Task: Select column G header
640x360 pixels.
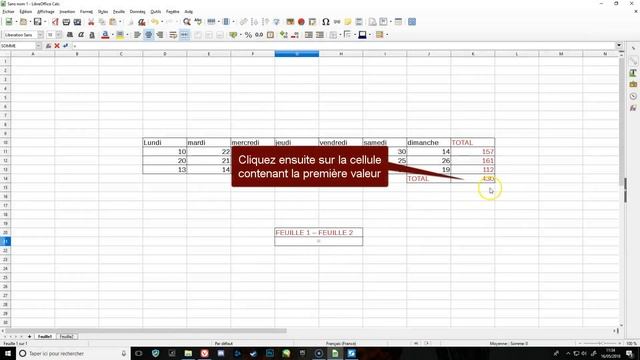Action: [297, 54]
